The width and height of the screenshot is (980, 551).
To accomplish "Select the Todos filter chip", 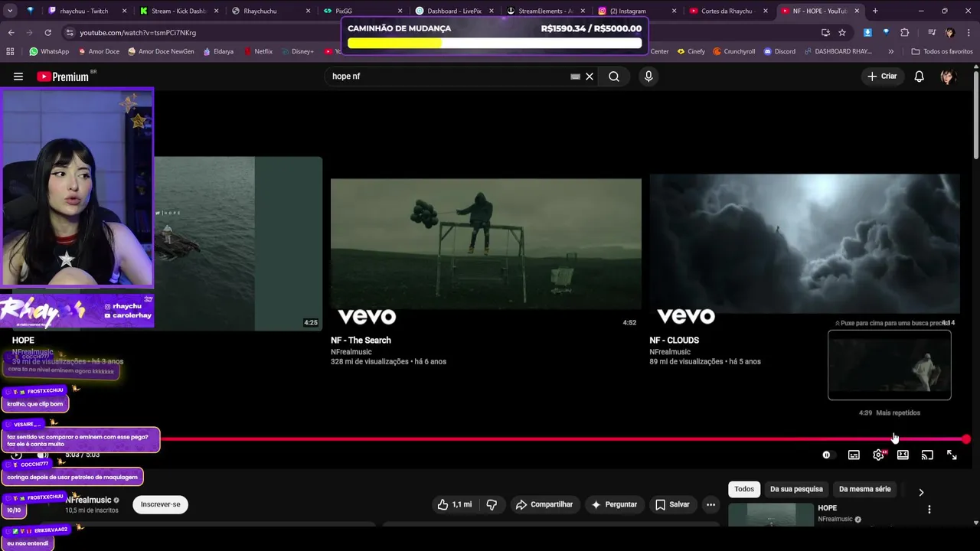I will pyautogui.click(x=744, y=489).
